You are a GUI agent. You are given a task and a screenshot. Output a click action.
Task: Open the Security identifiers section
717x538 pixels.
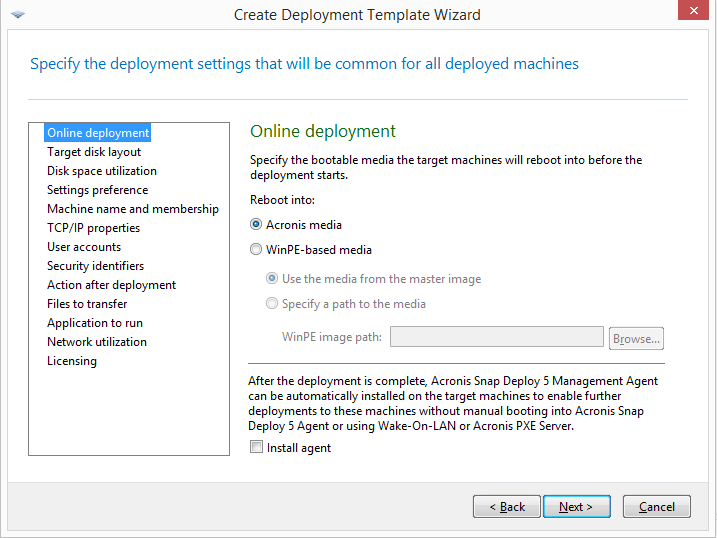click(x=95, y=266)
